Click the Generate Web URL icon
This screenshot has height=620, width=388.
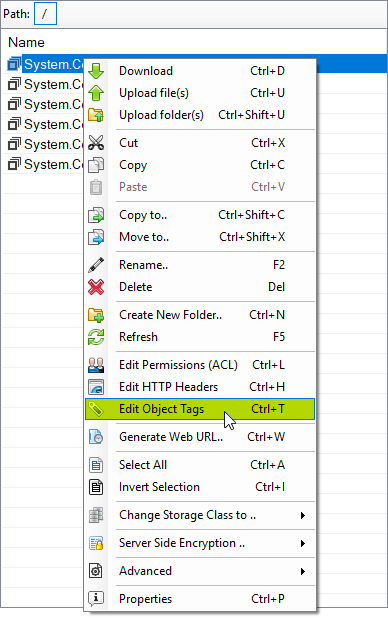(96, 437)
